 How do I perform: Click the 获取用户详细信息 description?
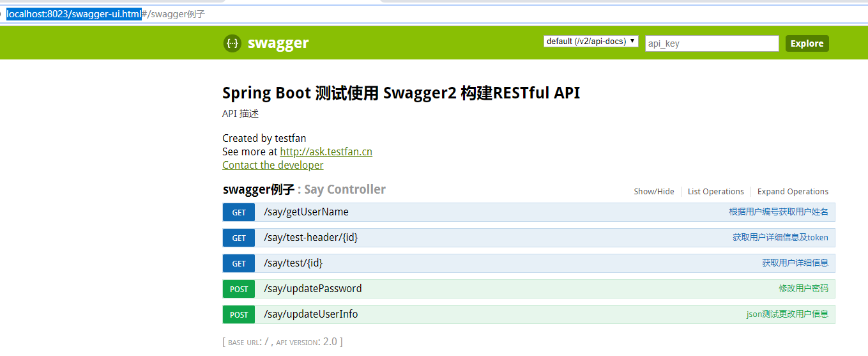tap(795, 263)
